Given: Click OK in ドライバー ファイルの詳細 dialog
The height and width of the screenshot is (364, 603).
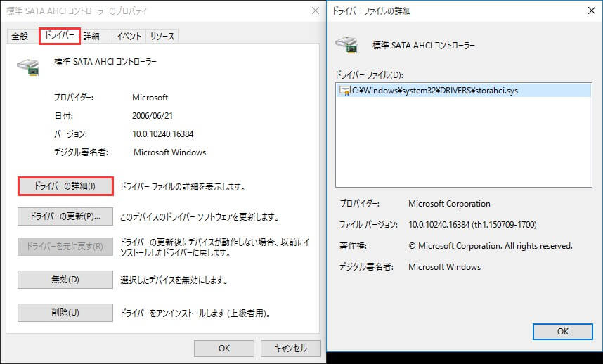Looking at the screenshot, I should point(563,332).
